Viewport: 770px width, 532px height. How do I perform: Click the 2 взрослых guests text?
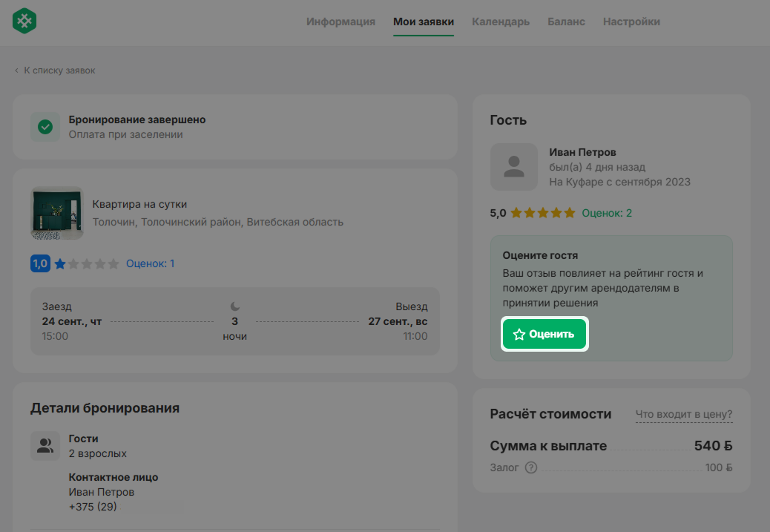click(x=98, y=453)
